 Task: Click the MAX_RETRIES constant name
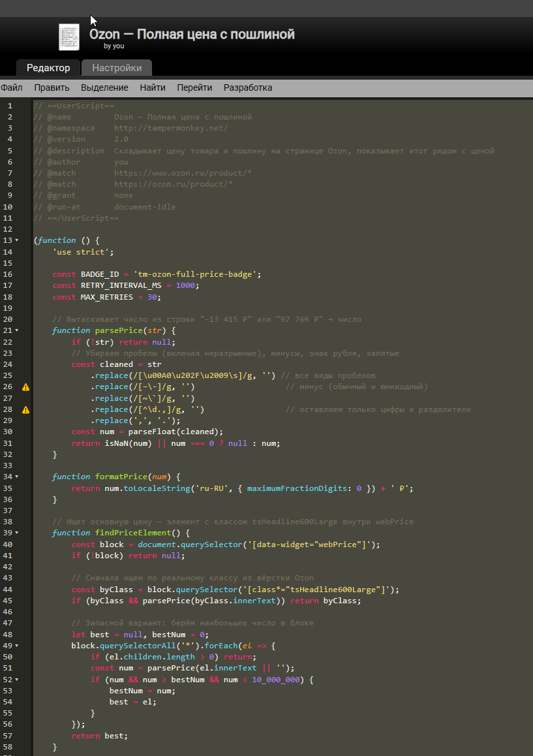pyautogui.click(x=107, y=297)
